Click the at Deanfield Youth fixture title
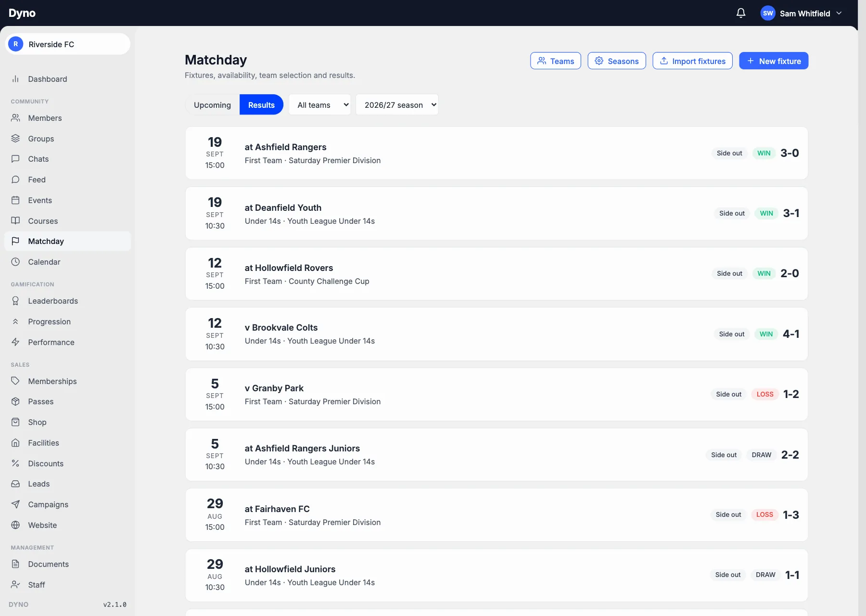Screen dimensions: 866x616 tap(283, 207)
